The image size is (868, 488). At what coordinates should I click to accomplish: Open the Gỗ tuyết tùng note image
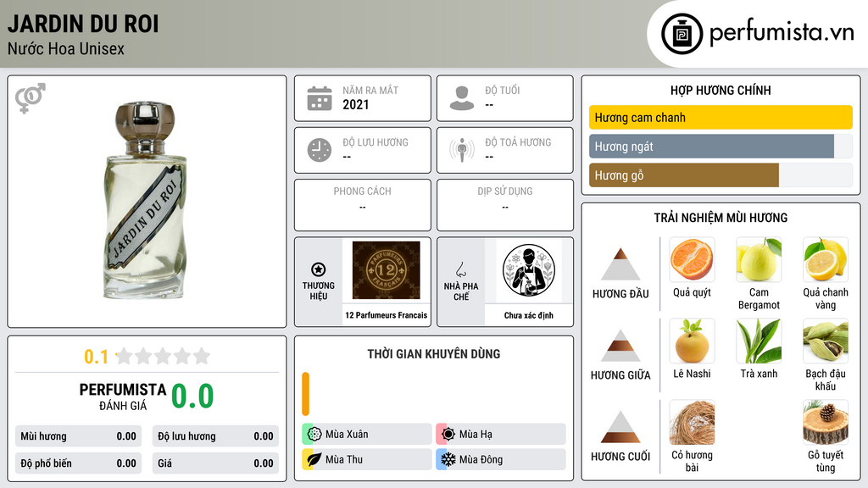(x=826, y=422)
